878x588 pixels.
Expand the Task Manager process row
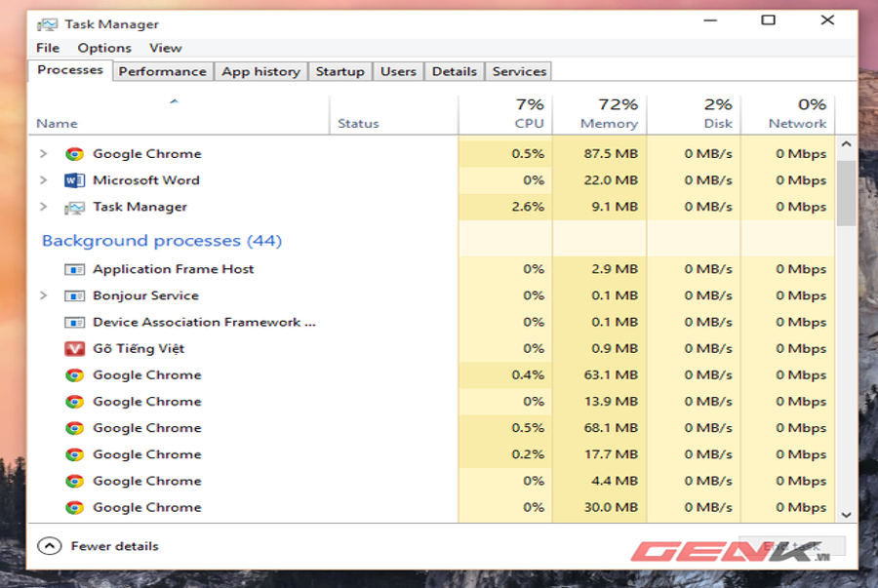coord(44,207)
